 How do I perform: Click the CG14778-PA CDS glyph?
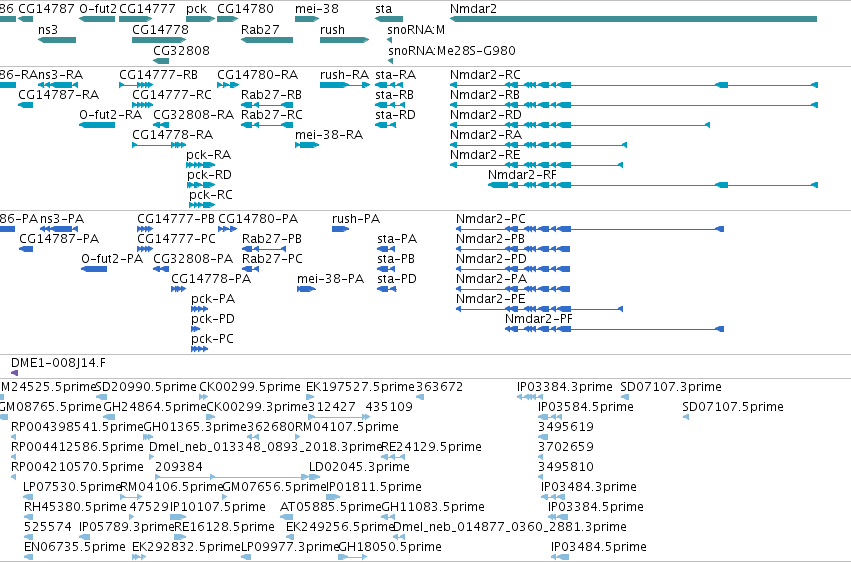click(179, 289)
